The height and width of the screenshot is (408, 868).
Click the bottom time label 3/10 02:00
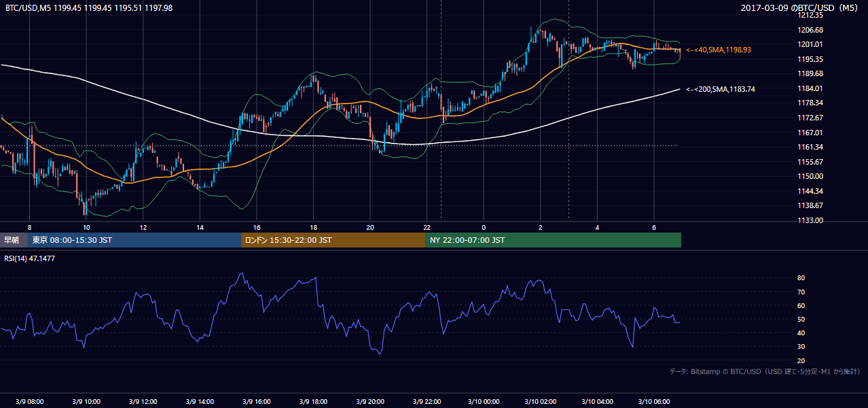pos(541,402)
